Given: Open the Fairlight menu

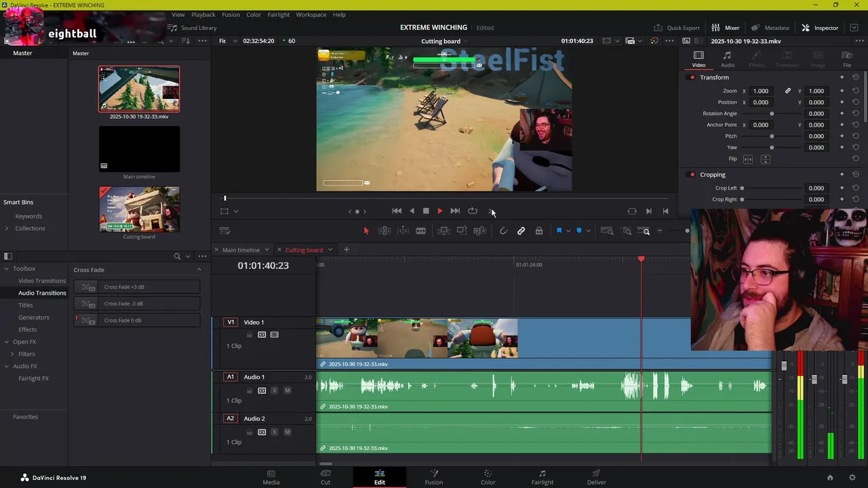Looking at the screenshot, I should (x=278, y=14).
